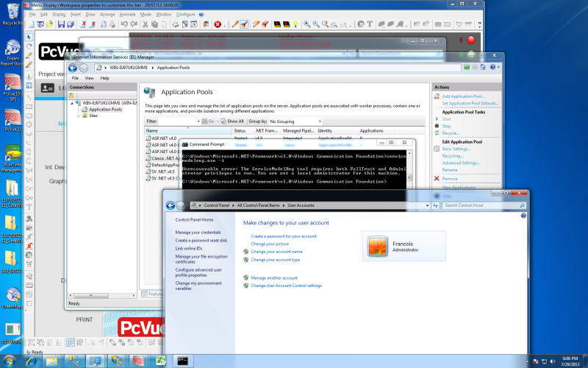
Task: Click the highlighted rocket icon in PcVue toolbar
Action: (244, 24)
